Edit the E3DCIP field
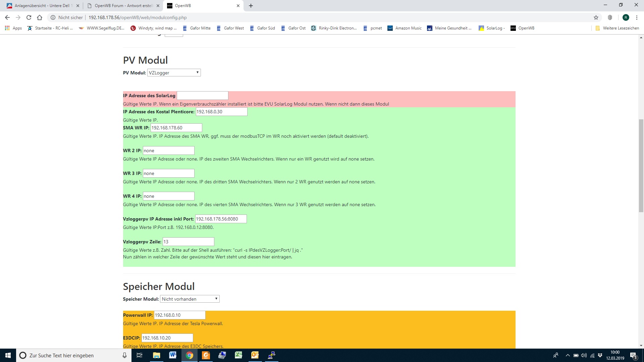Viewport: 644px width, 362px height. pyautogui.click(x=167, y=338)
